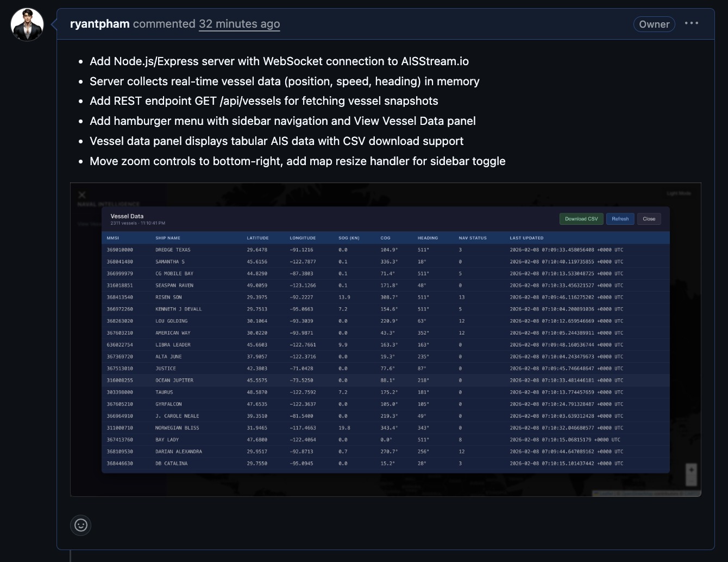Click the Close button in Vessel Data panel
This screenshot has width=728, height=562.
pyautogui.click(x=649, y=219)
